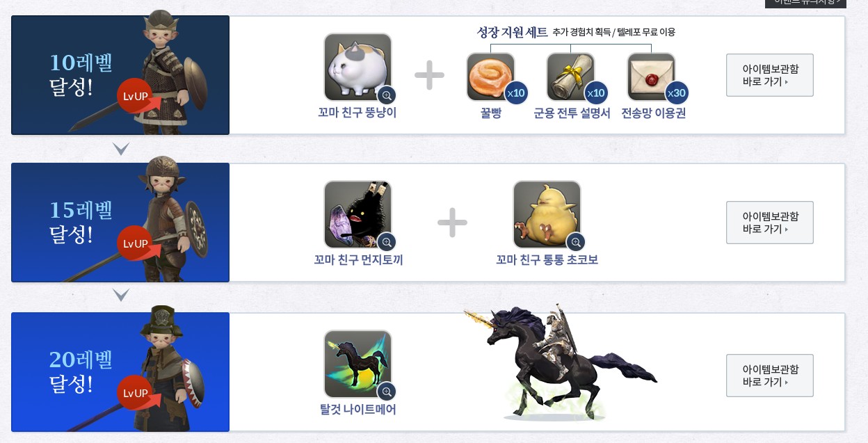Viewport: 868px width, 443px height.
Task: Select the 전송망 이용권 envelope icon
Action: pyautogui.click(x=651, y=76)
